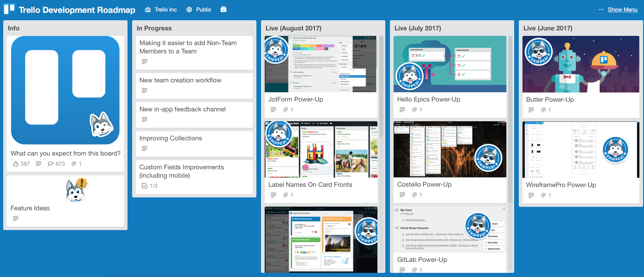Click the Trello Development Roadmap board title

(77, 10)
